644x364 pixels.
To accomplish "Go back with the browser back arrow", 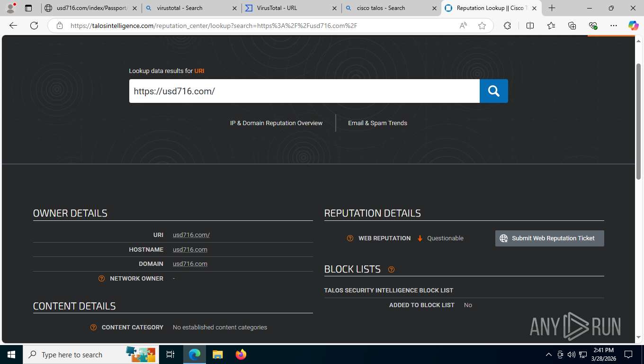I will pos(13,26).
